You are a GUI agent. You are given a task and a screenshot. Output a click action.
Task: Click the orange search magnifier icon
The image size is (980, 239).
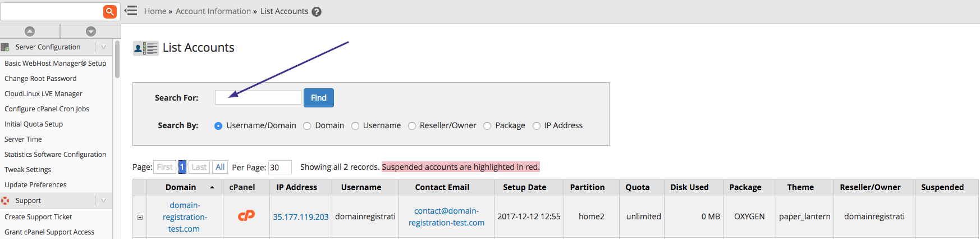tap(110, 11)
